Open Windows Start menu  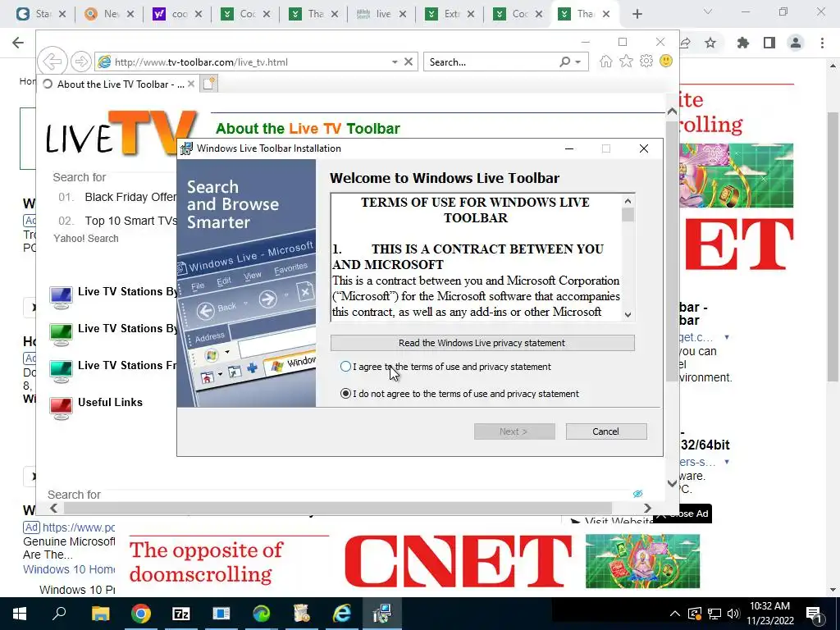[x=20, y=614]
